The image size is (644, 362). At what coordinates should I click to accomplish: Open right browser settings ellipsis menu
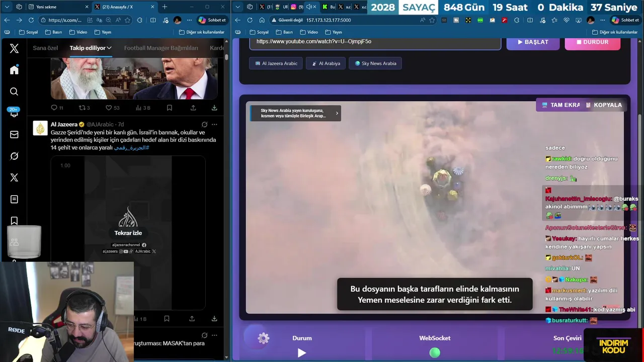(x=603, y=20)
